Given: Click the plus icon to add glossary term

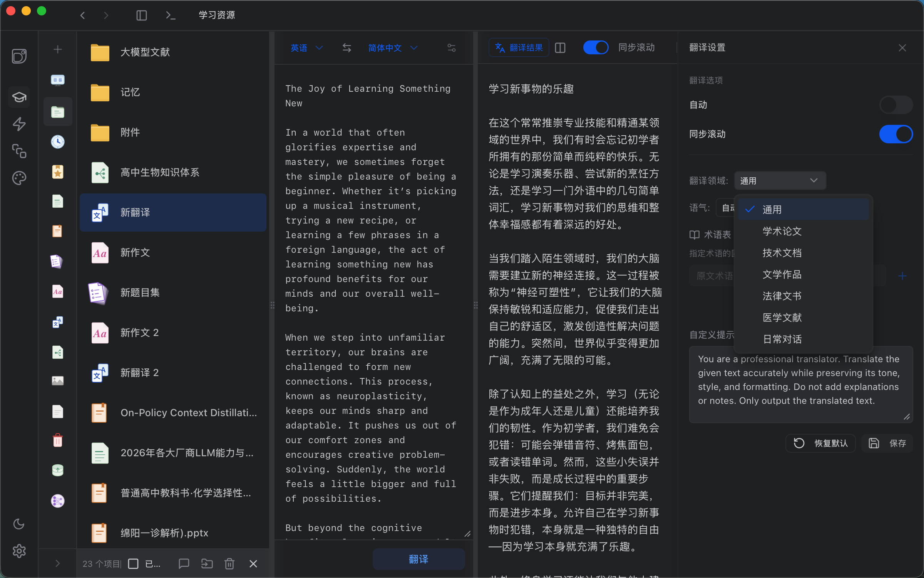Looking at the screenshot, I should click(902, 276).
